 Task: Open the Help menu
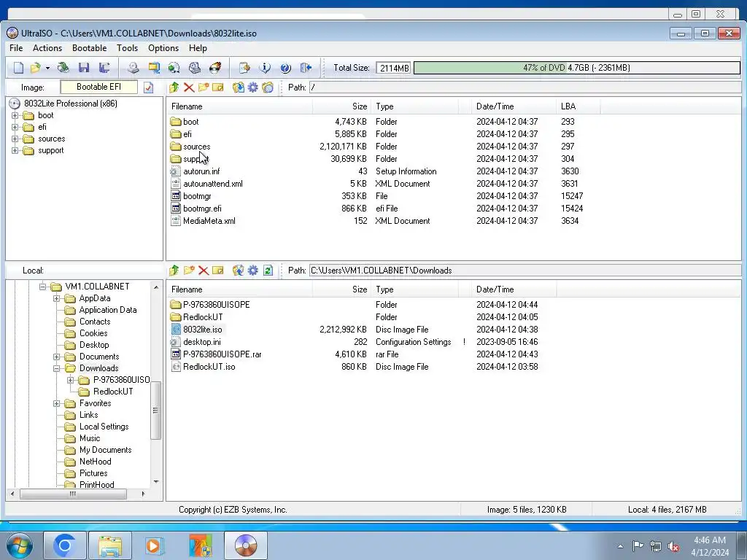(198, 48)
